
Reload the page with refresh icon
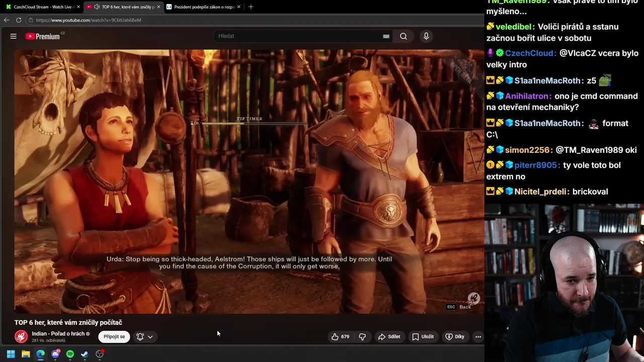pyautogui.click(x=19, y=20)
